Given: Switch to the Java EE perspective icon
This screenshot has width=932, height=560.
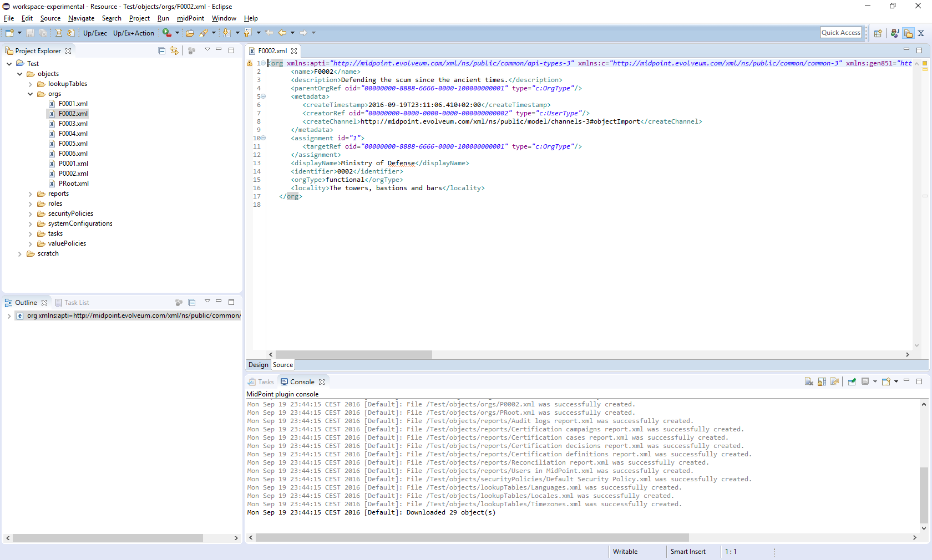Looking at the screenshot, I should click(894, 33).
